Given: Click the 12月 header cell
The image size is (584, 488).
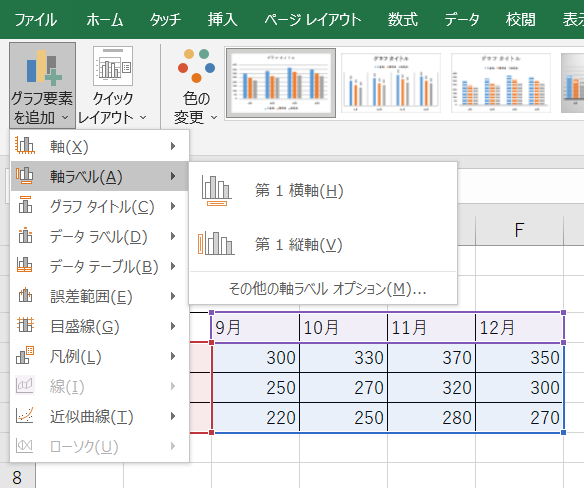Looking at the screenshot, I should tap(520, 327).
